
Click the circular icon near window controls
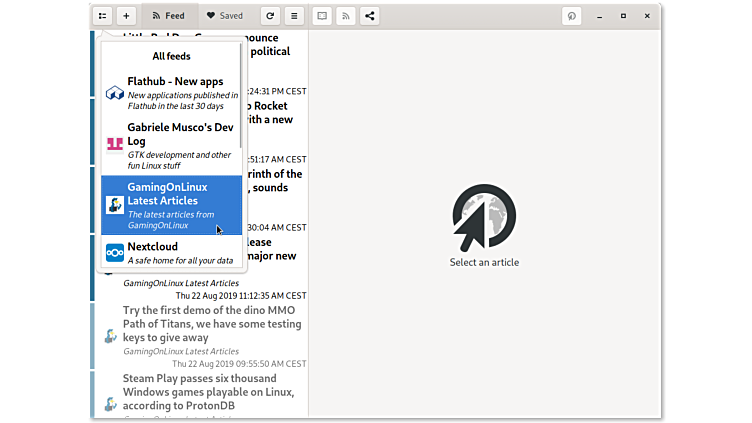point(572,16)
